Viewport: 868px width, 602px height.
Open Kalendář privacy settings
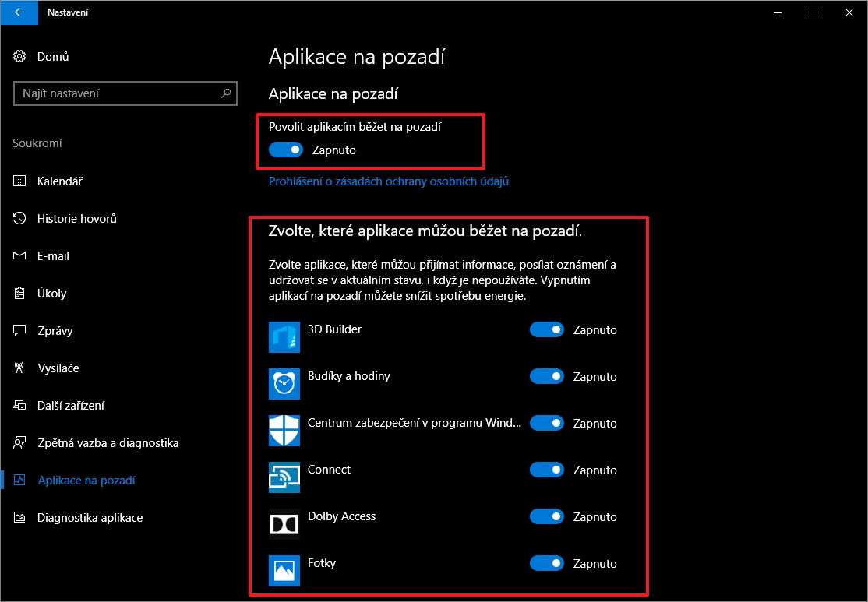tap(60, 181)
